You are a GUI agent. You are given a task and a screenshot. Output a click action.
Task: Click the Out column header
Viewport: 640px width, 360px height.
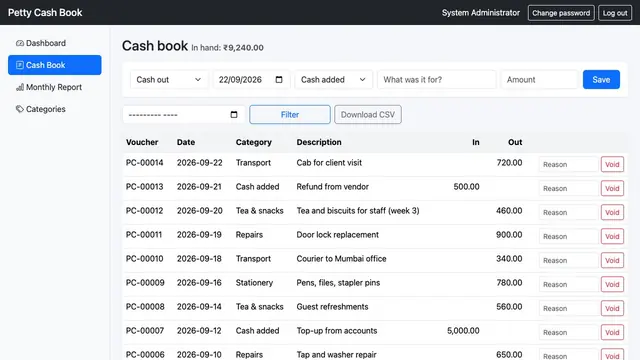click(515, 142)
